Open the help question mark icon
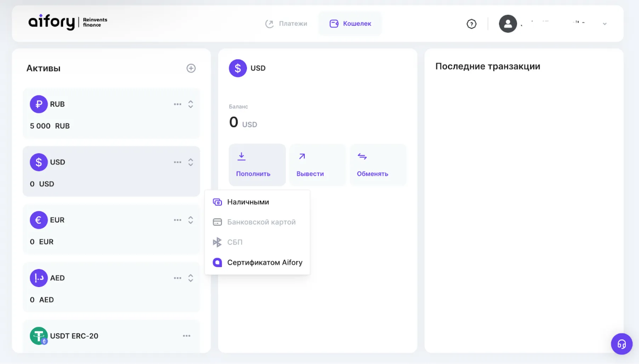 coord(471,24)
